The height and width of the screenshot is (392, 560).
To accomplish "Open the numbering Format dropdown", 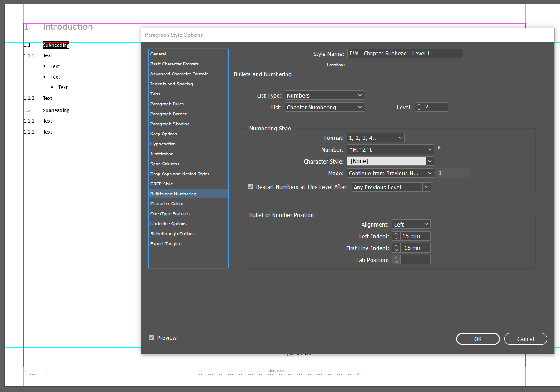I will pyautogui.click(x=399, y=137).
